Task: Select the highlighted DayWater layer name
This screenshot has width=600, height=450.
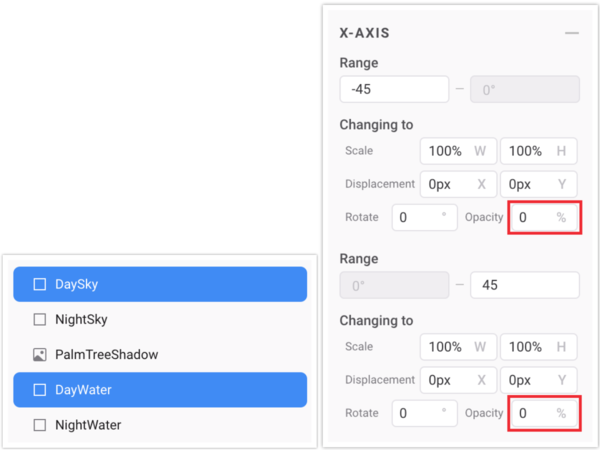Action: (84, 390)
